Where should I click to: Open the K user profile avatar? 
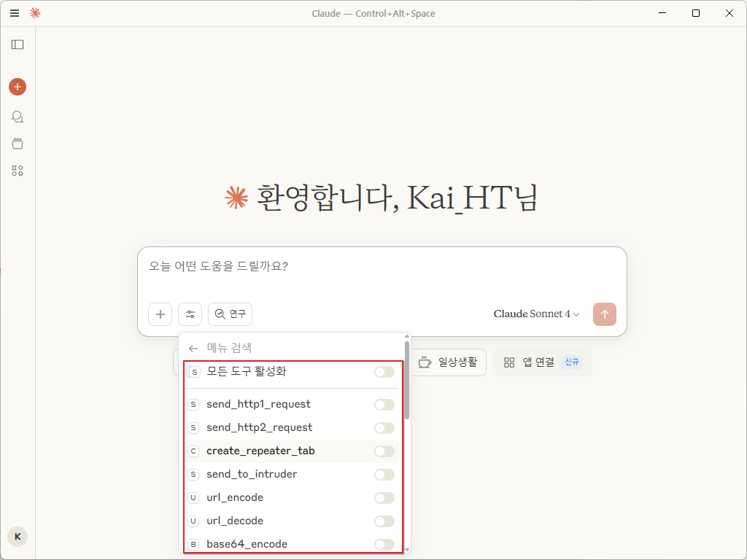[x=18, y=537]
